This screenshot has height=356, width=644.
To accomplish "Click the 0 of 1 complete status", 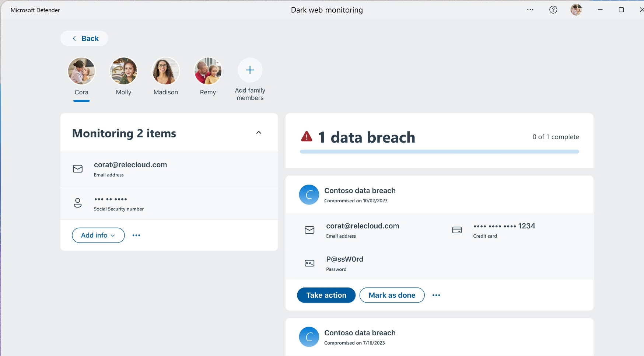I will coord(556,137).
